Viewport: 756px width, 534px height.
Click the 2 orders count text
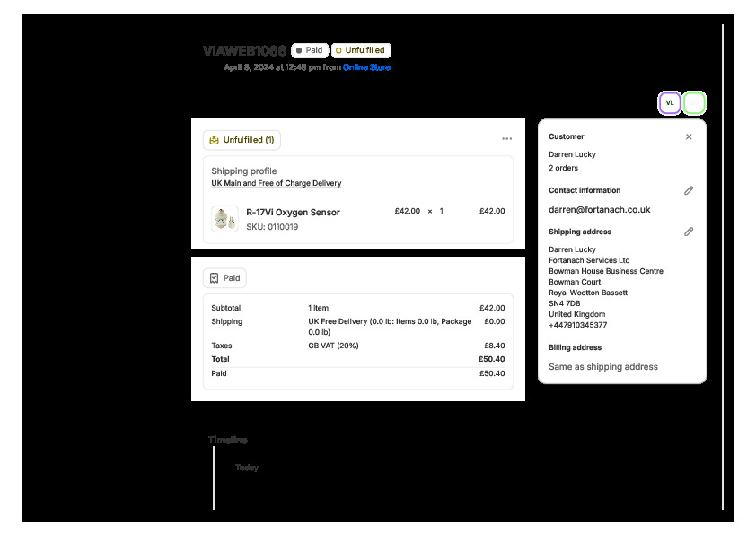pos(563,168)
